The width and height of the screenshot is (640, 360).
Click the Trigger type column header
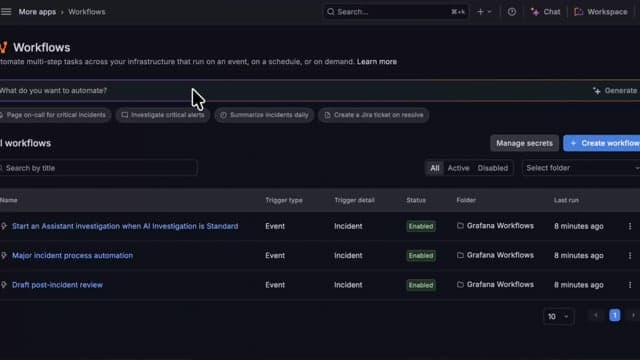[284, 200]
